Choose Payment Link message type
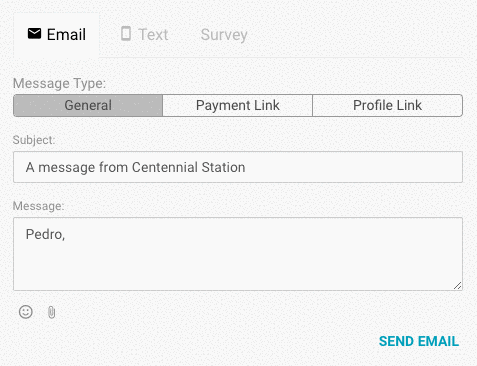The width and height of the screenshot is (477, 366). [237, 105]
